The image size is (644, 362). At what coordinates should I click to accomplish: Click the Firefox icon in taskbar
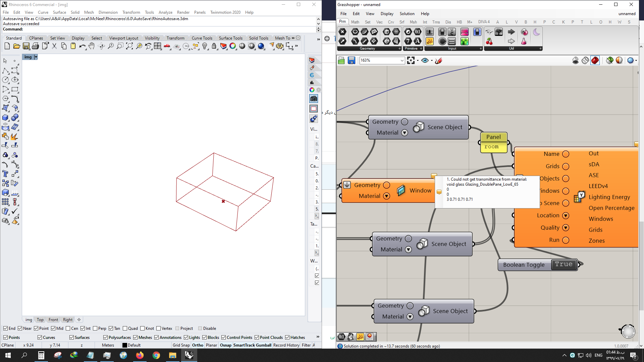point(140,355)
